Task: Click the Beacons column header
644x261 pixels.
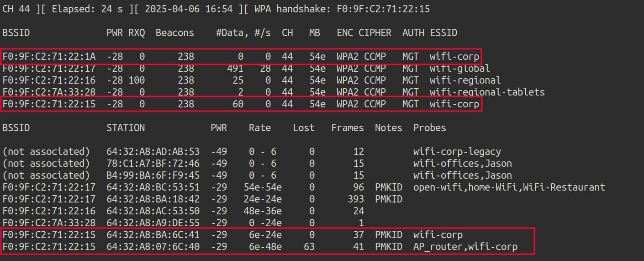Action: point(174,33)
